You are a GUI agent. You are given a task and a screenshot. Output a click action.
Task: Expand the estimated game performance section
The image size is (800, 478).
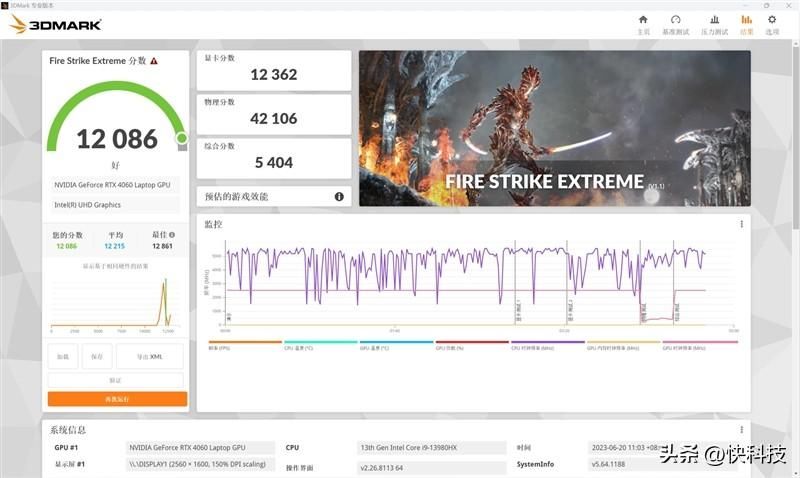[274, 196]
